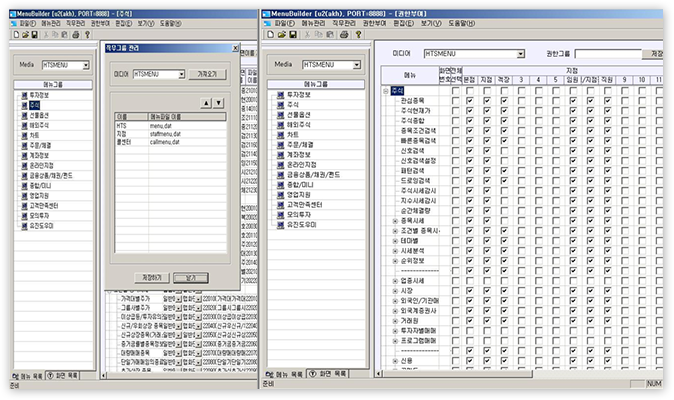Select 온라인지점 menu group icon in 권한부여 window
The height and width of the screenshot is (400, 674).
click(281, 165)
